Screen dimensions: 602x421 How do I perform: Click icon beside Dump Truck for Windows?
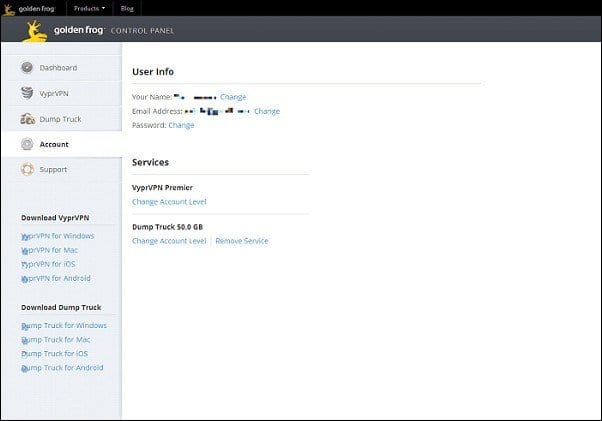25,327
